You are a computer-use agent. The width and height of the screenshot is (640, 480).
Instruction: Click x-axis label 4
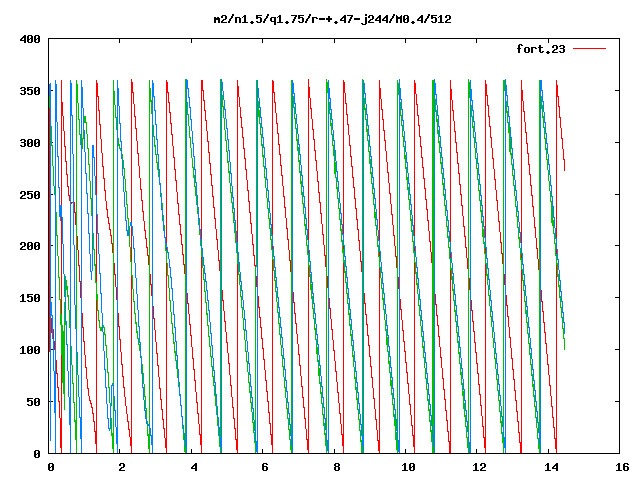(x=194, y=467)
